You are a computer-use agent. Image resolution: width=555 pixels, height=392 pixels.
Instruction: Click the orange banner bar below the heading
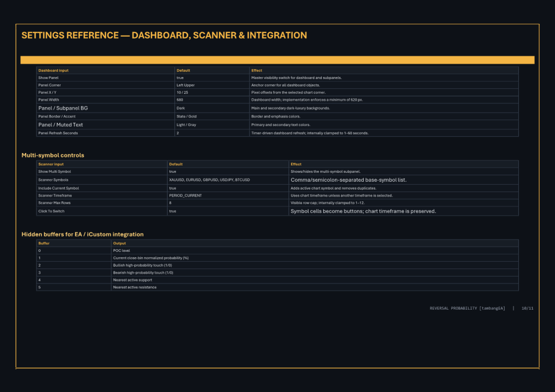coord(278,60)
